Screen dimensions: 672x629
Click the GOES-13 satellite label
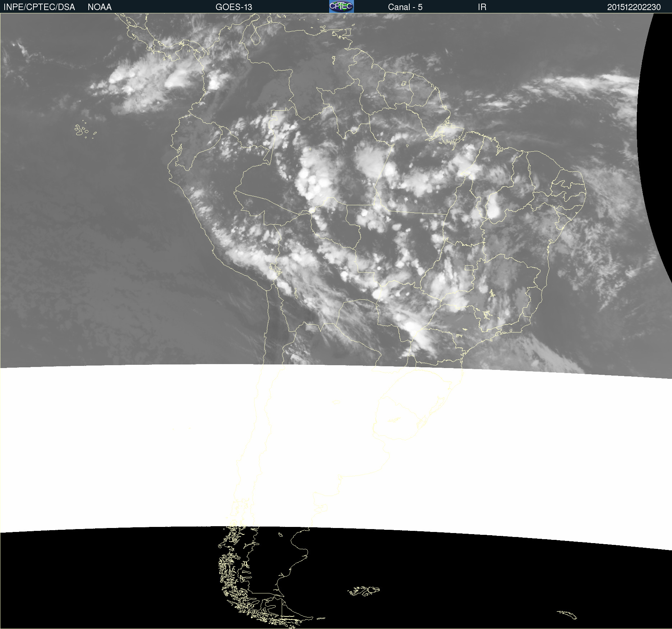[x=234, y=7]
